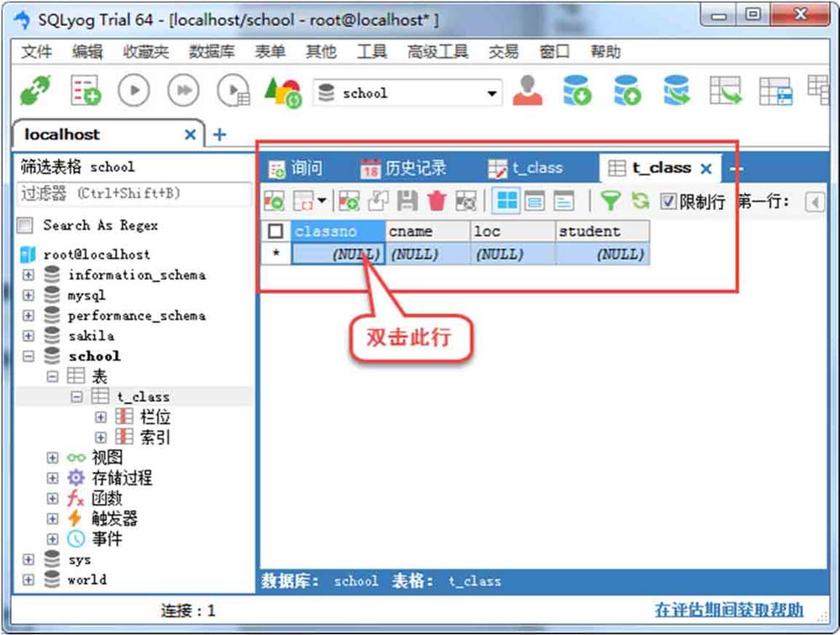840x635 pixels.
Task: Expand the 存储过程 node
Action: click(52, 478)
